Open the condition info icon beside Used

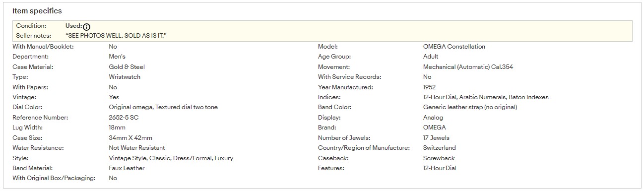87,27
